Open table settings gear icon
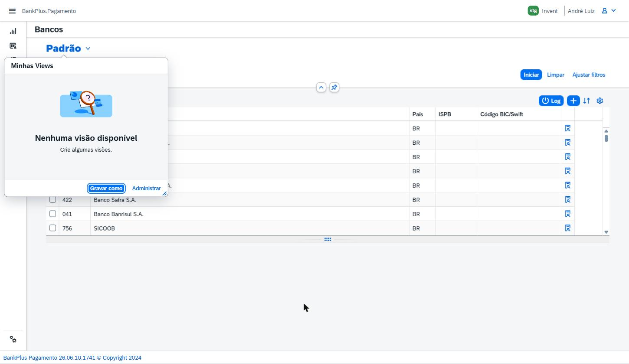This screenshot has height=364, width=629. tap(600, 101)
